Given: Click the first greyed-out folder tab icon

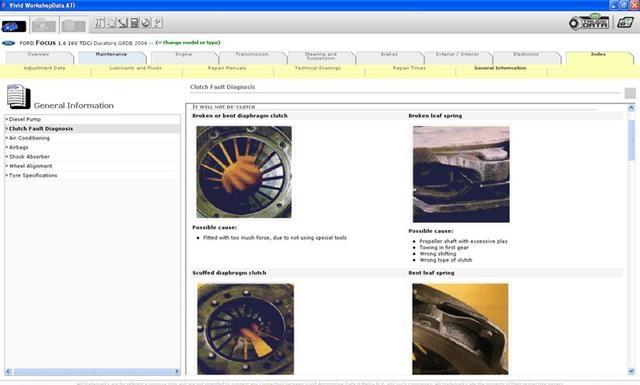Looking at the screenshot, I should click(44, 26).
